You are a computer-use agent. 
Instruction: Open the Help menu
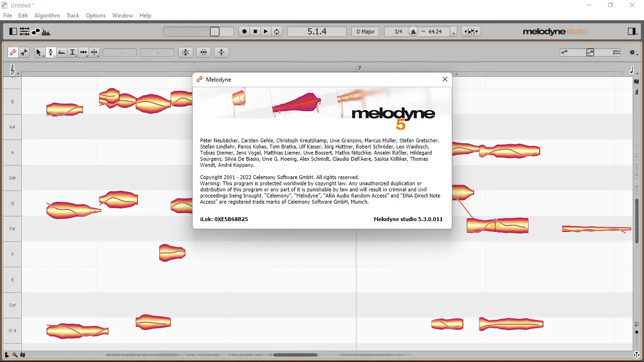coord(146,16)
